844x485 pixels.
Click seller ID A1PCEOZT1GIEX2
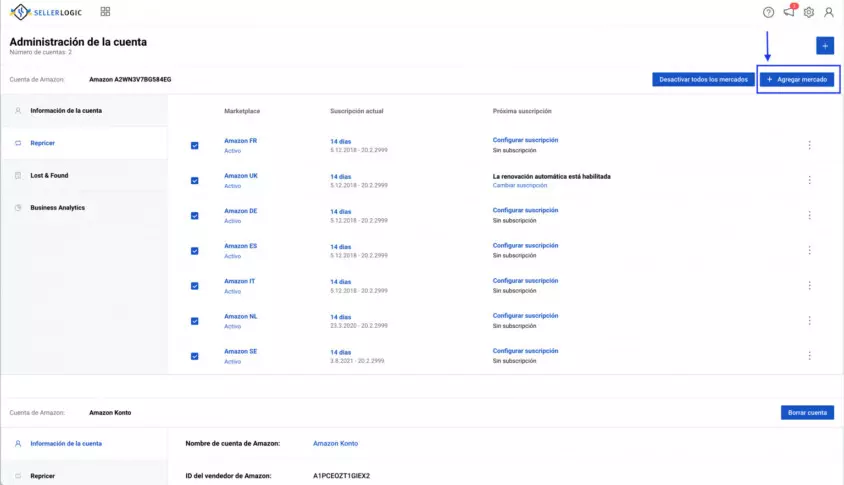coord(341,476)
